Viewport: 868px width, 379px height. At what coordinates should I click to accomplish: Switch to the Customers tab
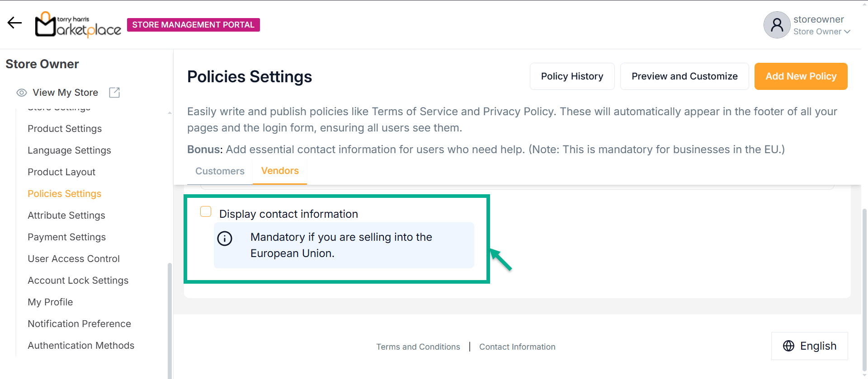click(x=220, y=171)
